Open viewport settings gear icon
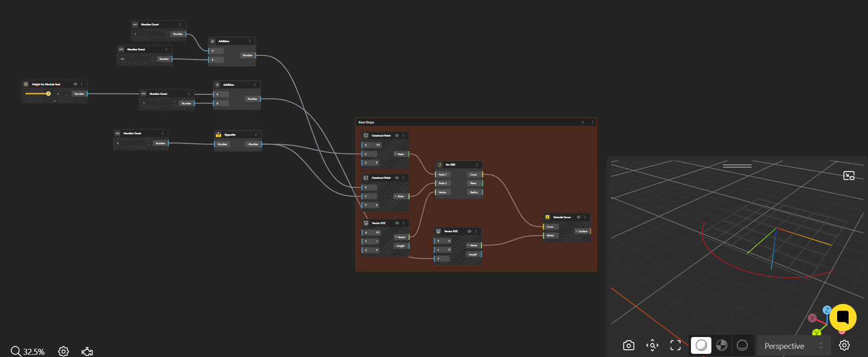This screenshot has width=868, height=357. click(844, 346)
